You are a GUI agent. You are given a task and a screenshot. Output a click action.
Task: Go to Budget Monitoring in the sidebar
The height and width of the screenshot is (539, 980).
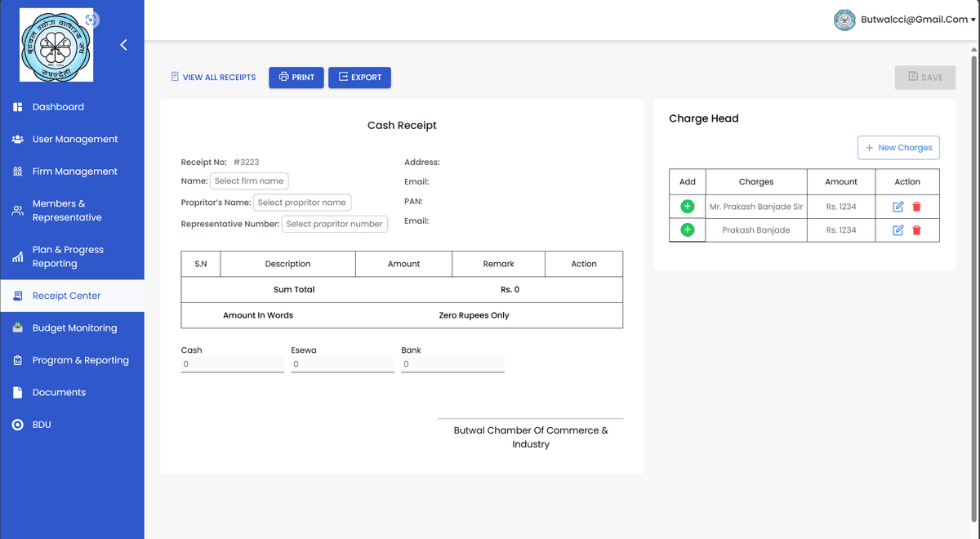(74, 328)
